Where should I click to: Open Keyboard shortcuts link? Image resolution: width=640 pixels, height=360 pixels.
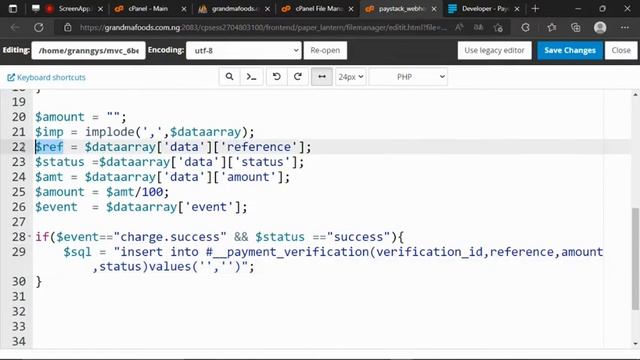point(47,78)
